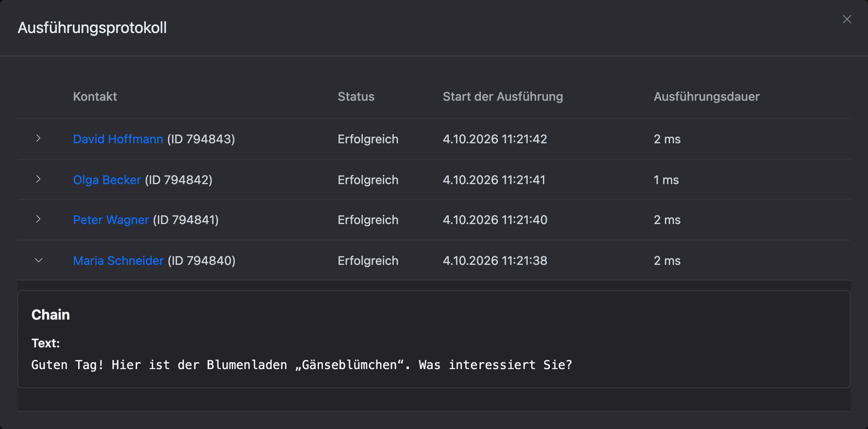Open Olga Becker contact link
The width and height of the screenshot is (868, 429).
(107, 180)
